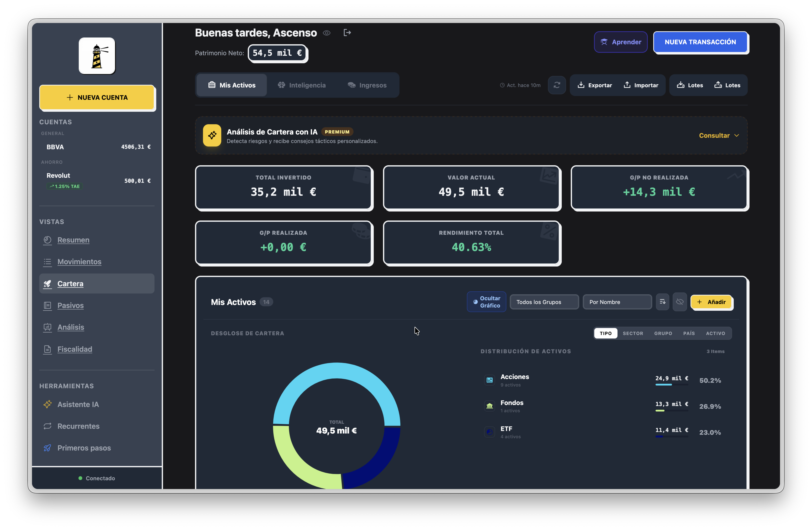Click the Fondos bank icon in distribution list
Viewport: 812px width, 530px height.
pyautogui.click(x=489, y=406)
